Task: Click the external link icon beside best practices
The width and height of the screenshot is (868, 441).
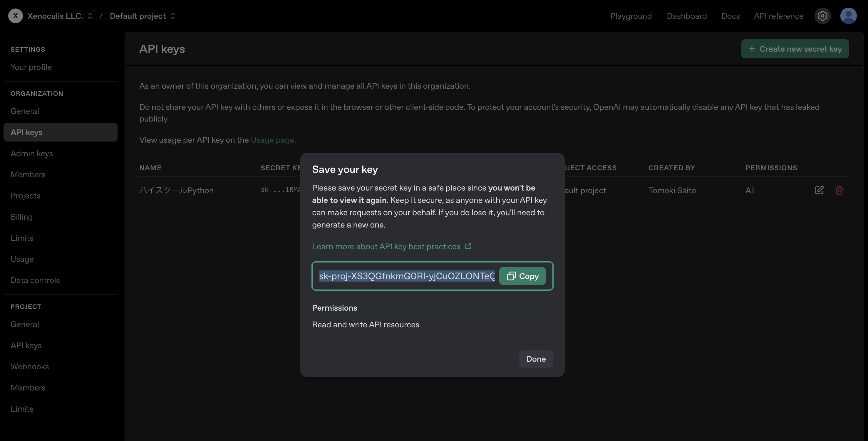Action: 468,246
